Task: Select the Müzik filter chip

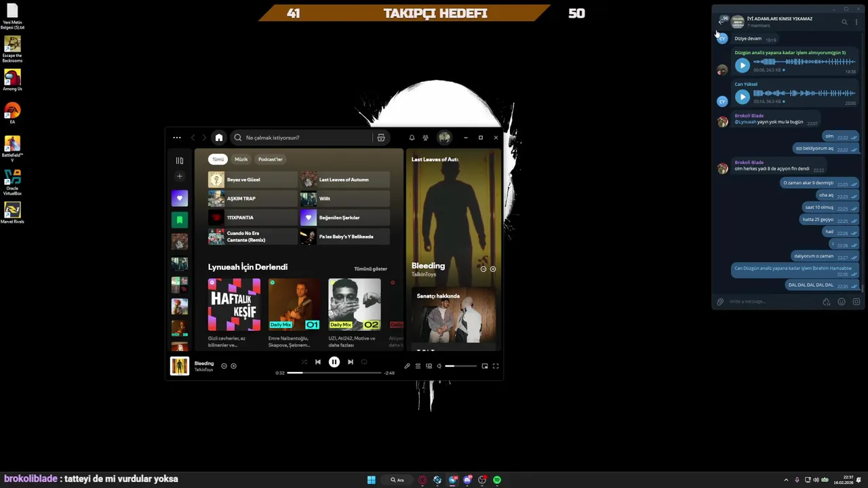Action: [241, 159]
